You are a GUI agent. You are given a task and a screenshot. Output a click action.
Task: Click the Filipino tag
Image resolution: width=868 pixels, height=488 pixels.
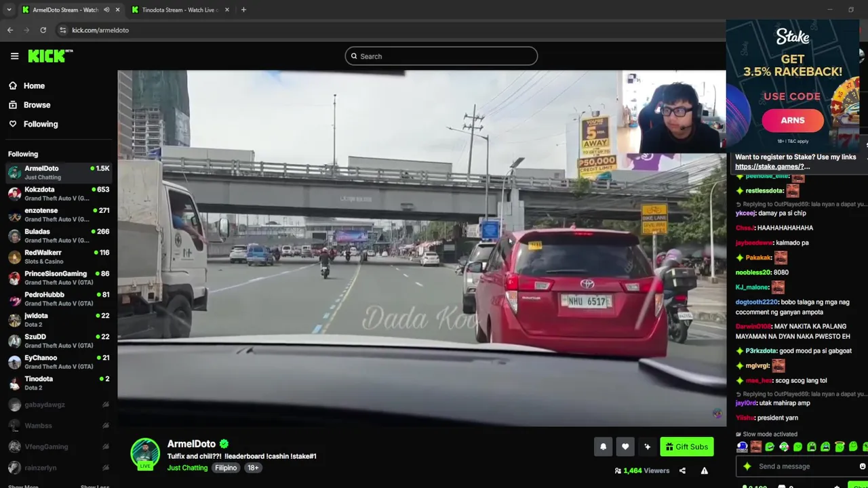[x=226, y=468]
